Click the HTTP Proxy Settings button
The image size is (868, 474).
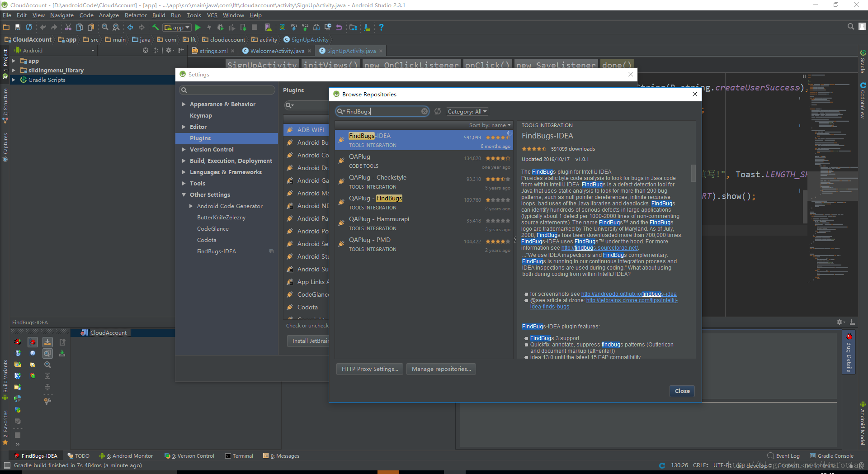coord(370,369)
